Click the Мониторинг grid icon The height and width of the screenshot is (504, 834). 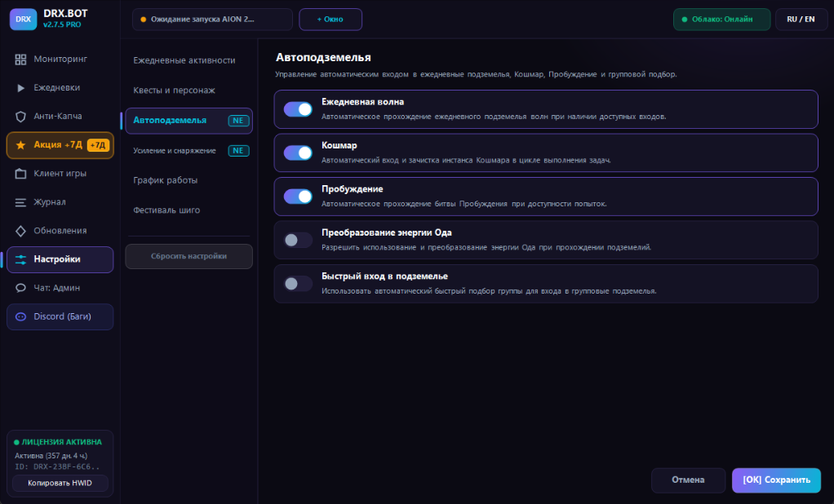coord(20,60)
